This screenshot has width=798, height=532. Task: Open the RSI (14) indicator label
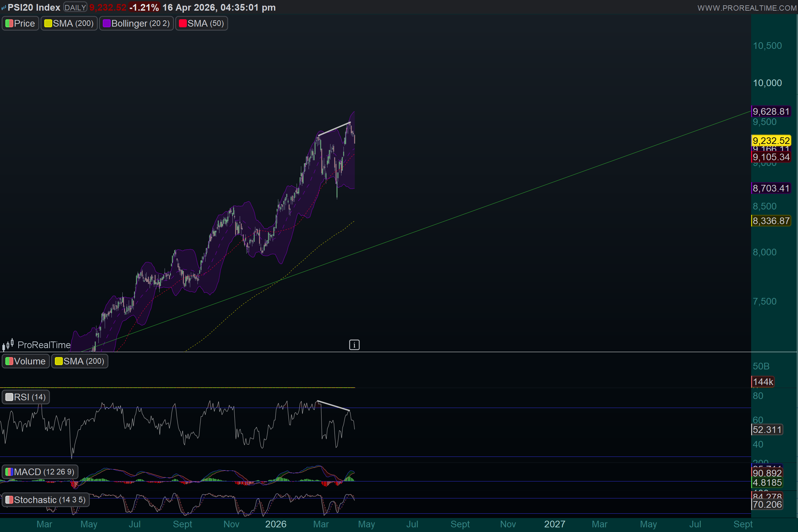click(30, 397)
